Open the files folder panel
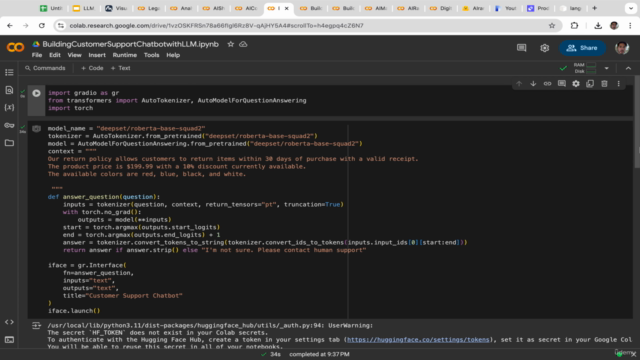 tap(9, 143)
